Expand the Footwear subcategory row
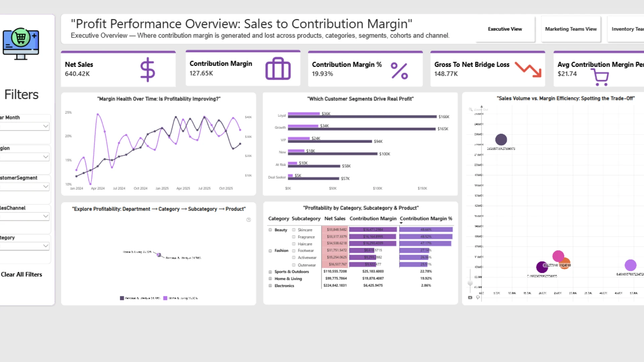The image size is (644, 362). [x=293, y=251]
